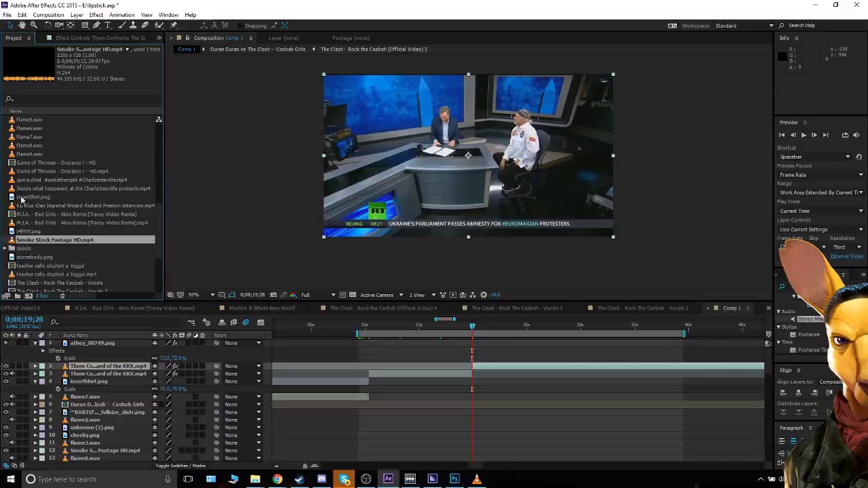Toggle the timeline Draft 3D icon
Image resolution: width=868 pixels, height=488 pixels.
[207, 323]
